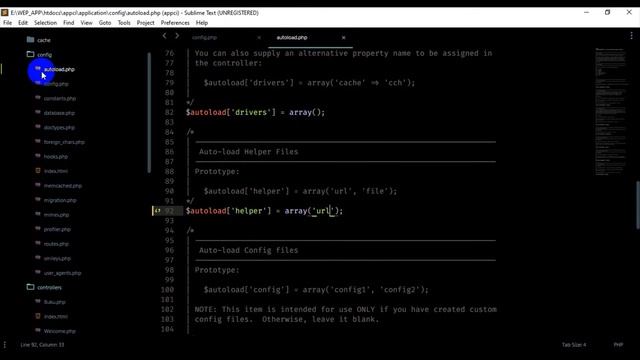Screen dimensions: 640x360
Task: Click the code minimap preview
Action: [610, 111]
